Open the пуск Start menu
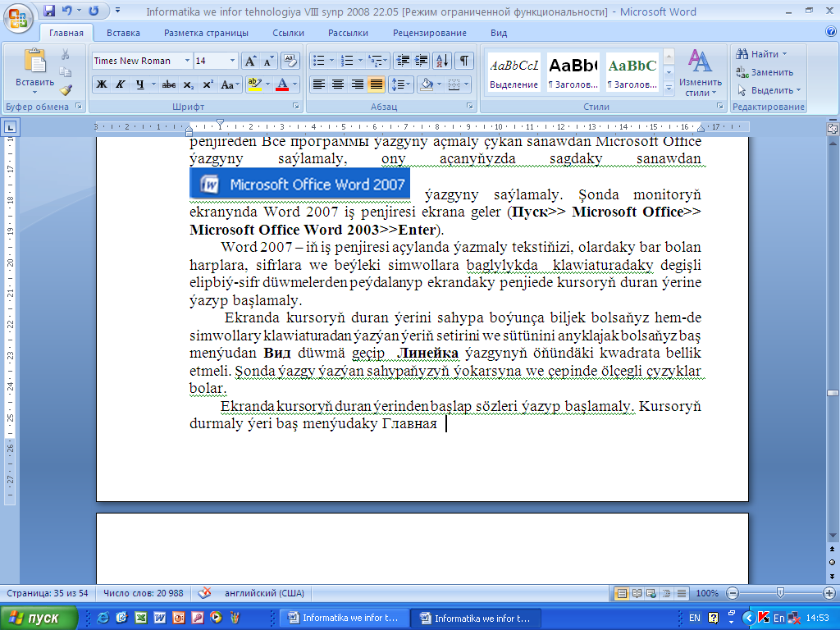The width and height of the screenshot is (840, 630). (39, 618)
